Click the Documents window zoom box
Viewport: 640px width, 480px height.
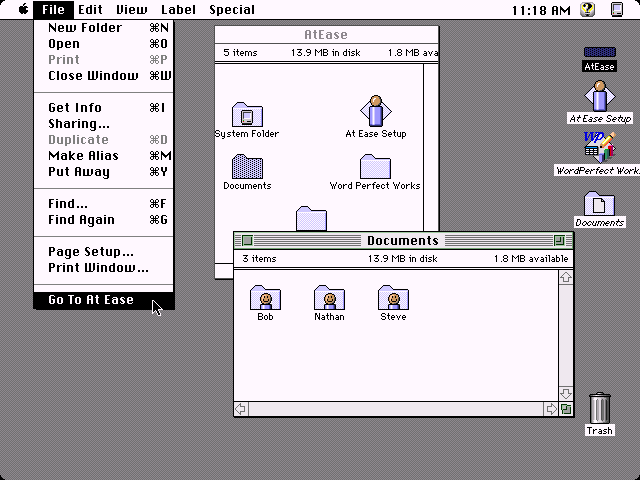559,240
